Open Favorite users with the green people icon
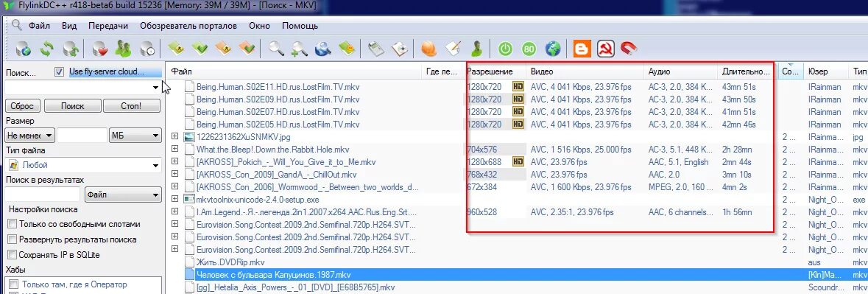 tap(123, 49)
